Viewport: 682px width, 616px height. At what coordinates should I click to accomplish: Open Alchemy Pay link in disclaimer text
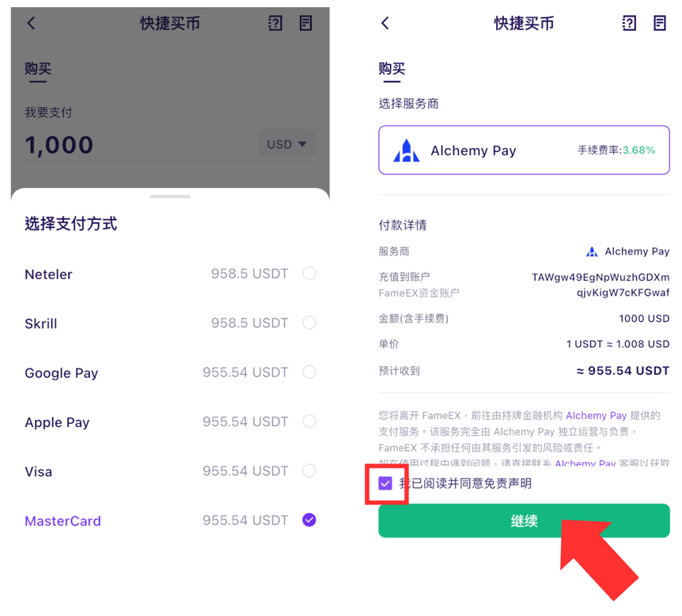pos(597,416)
